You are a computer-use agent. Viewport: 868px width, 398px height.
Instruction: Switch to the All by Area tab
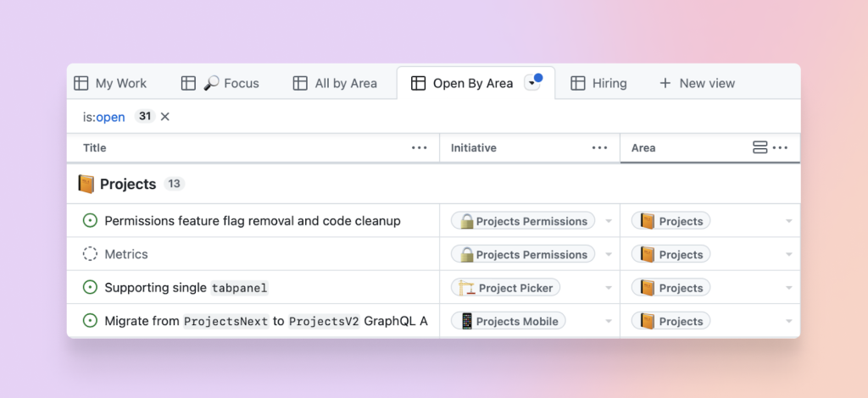335,83
